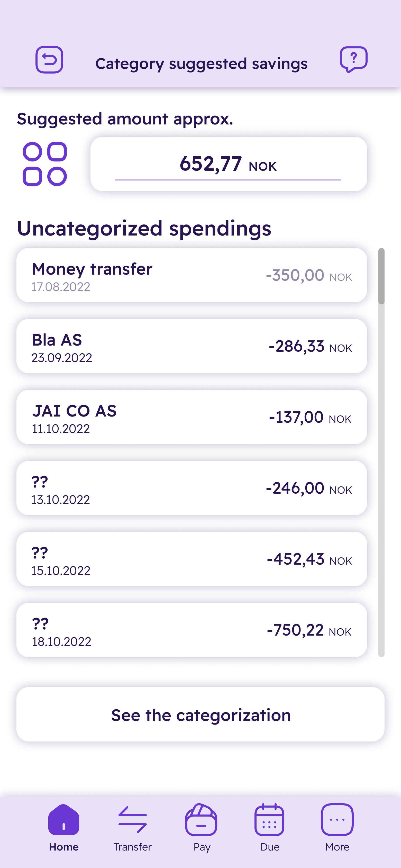Select the Transfer tab label

point(132,847)
